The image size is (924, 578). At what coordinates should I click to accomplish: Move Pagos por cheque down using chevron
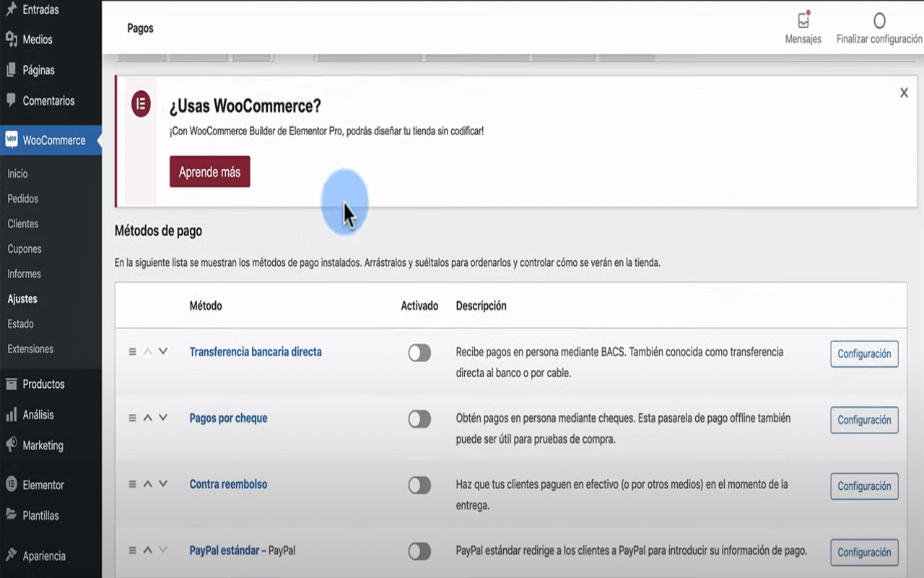tap(162, 419)
